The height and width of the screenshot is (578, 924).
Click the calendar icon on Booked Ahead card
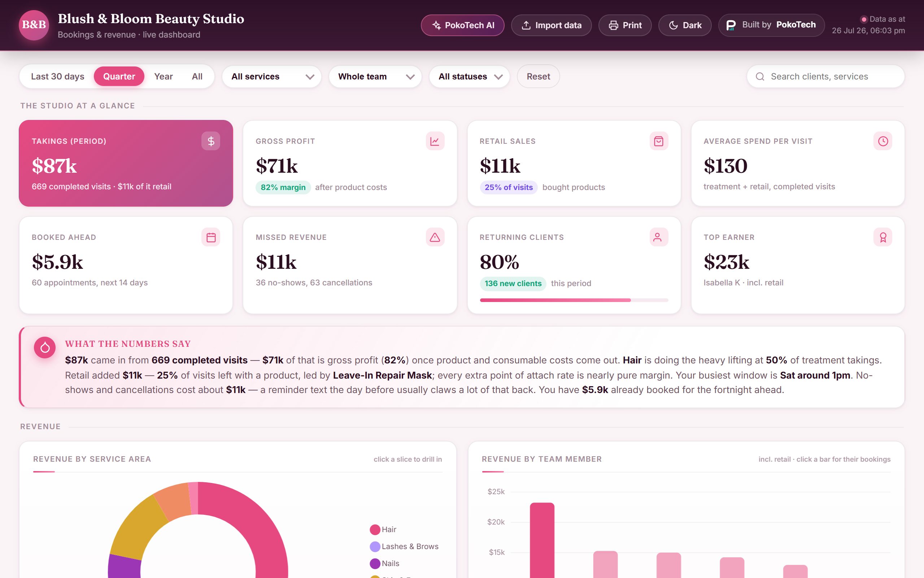[x=211, y=237]
